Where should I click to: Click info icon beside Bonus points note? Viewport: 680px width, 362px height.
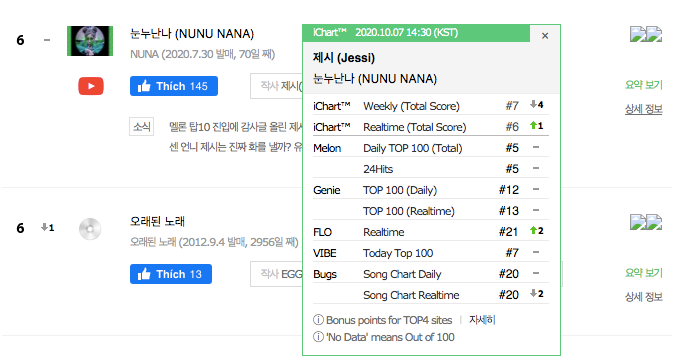(318, 320)
